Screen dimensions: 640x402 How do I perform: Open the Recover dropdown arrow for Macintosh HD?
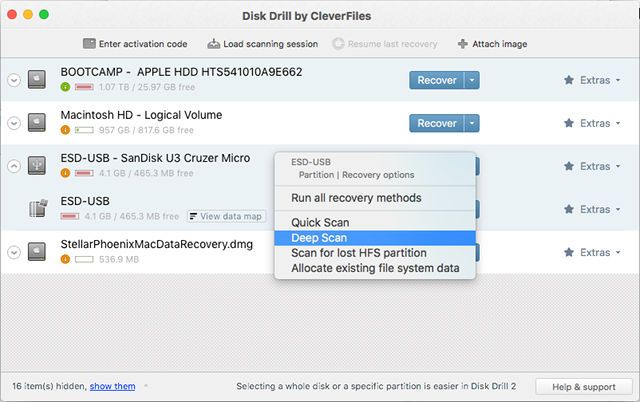[473, 123]
